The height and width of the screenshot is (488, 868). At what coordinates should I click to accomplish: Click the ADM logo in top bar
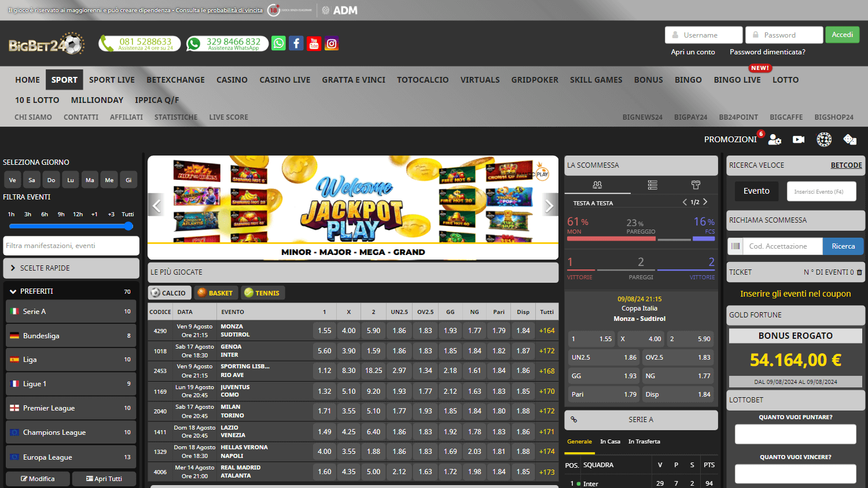click(340, 10)
